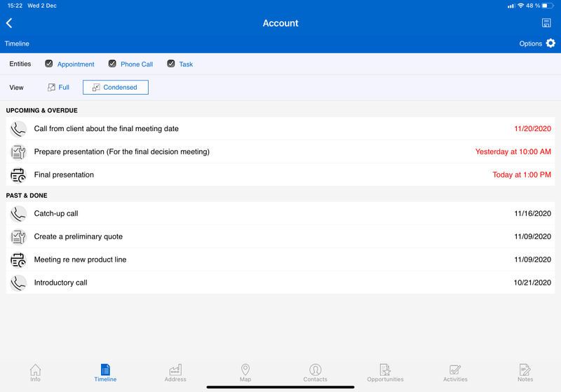561x392 pixels.
Task: Select the Condensed view button
Action: coord(115,88)
